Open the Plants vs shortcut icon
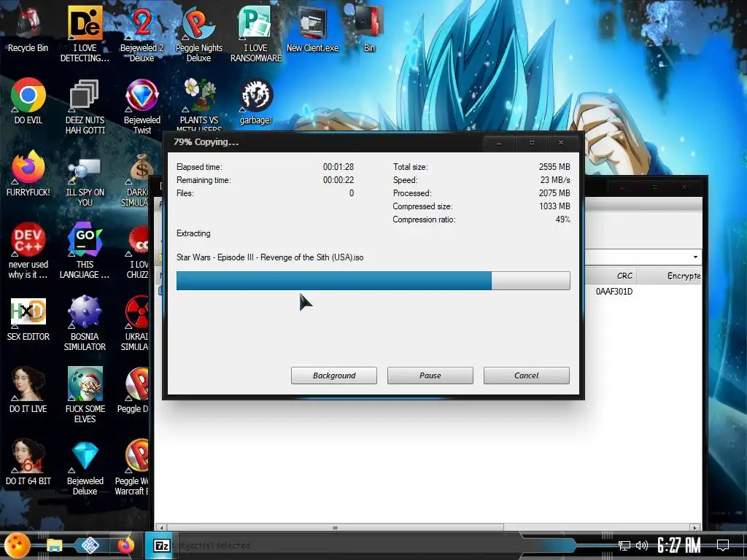 click(x=199, y=104)
